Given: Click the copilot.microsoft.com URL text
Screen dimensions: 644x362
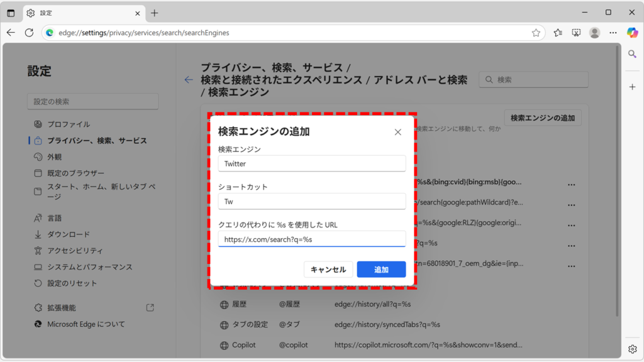Looking at the screenshot, I should point(428,345).
